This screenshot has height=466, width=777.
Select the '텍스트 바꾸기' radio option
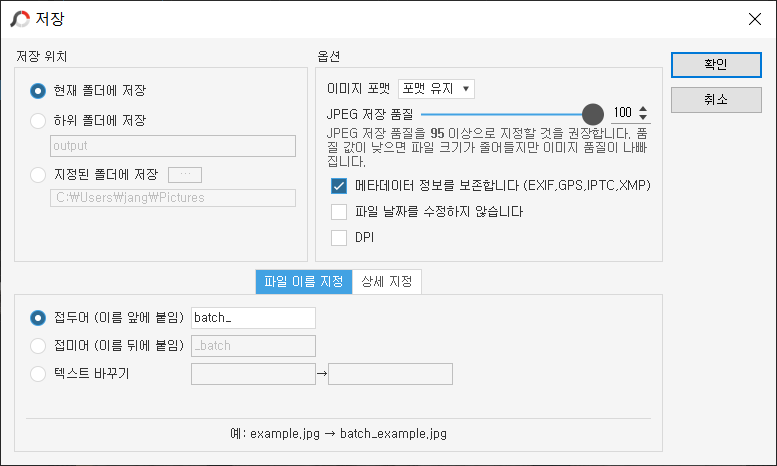click(38, 373)
